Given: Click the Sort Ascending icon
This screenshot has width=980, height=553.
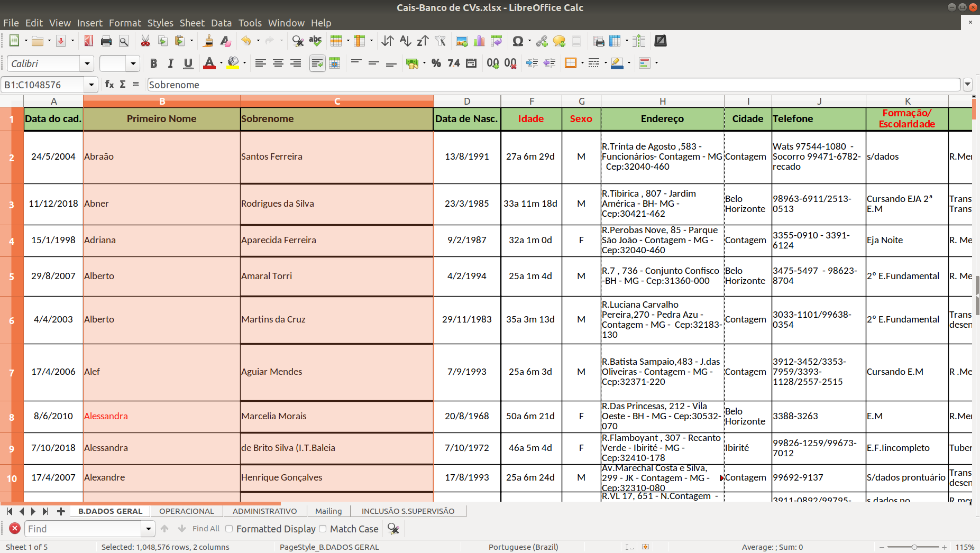Looking at the screenshot, I should pos(405,41).
